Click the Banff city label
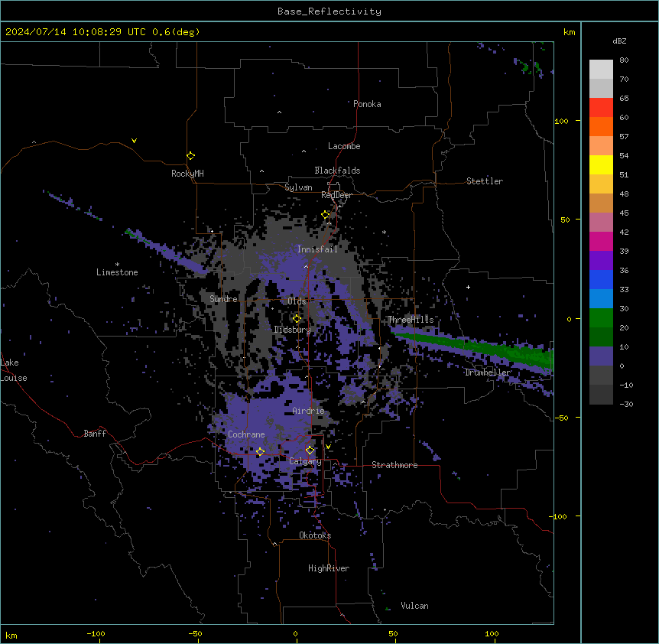The width and height of the screenshot is (659, 644). pyautogui.click(x=95, y=434)
